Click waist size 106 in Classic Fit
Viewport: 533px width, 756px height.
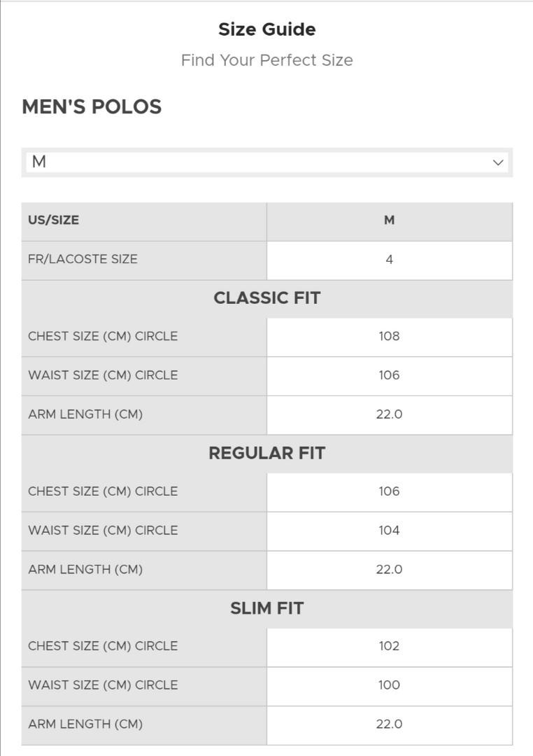click(390, 374)
